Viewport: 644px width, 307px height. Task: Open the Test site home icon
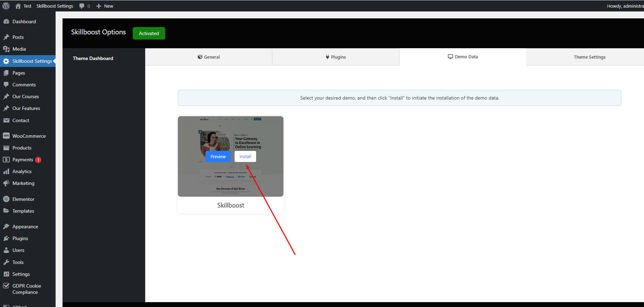click(18, 6)
